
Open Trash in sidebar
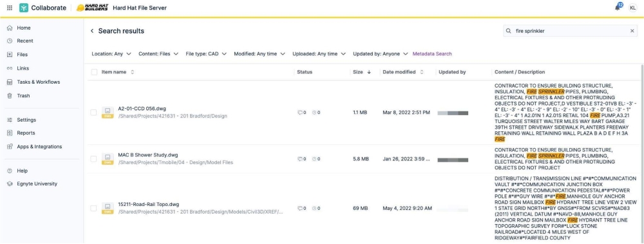pyautogui.click(x=23, y=96)
